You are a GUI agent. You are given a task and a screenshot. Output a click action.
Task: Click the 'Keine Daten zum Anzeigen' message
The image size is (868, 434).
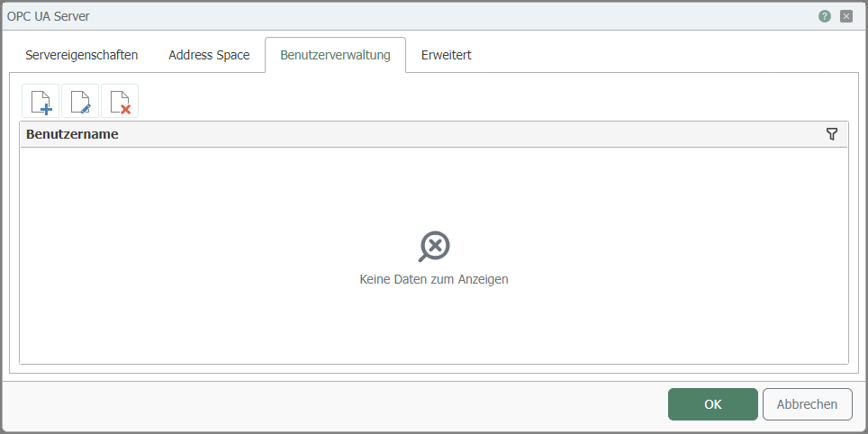(434, 279)
